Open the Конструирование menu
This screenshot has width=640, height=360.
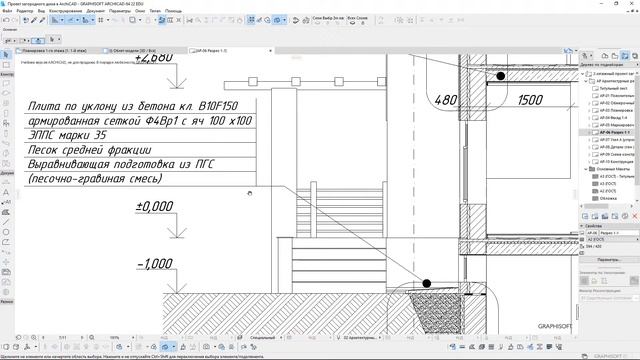[65, 11]
